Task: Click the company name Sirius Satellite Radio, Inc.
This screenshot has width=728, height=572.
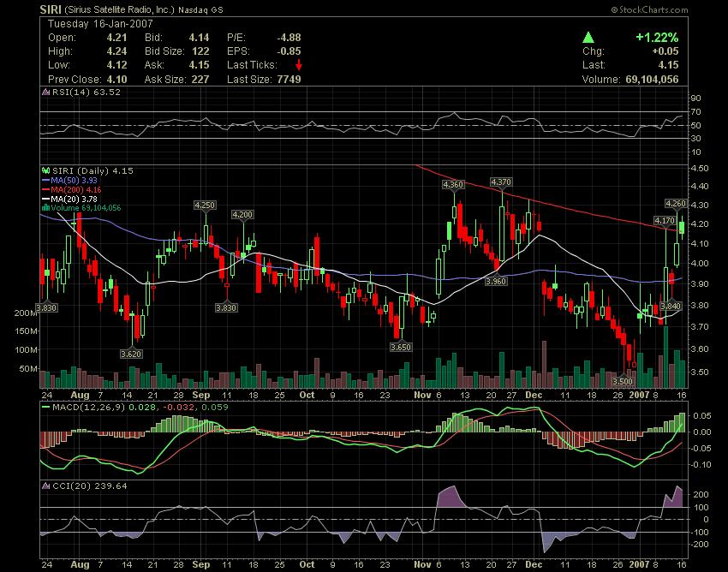Action: [x=119, y=9]
